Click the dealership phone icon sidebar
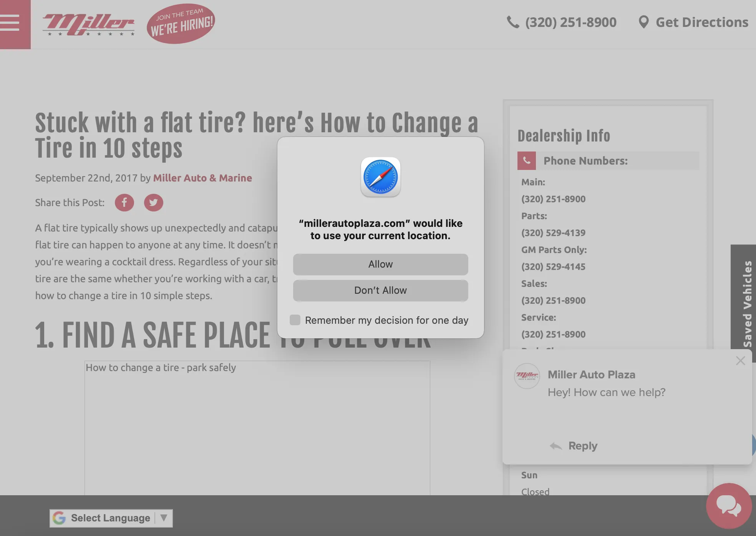 (526, 161)
